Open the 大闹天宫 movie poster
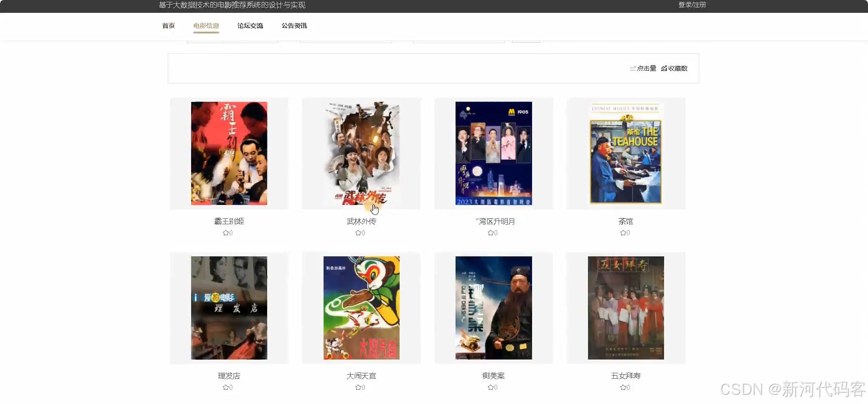 click(361, 308)
